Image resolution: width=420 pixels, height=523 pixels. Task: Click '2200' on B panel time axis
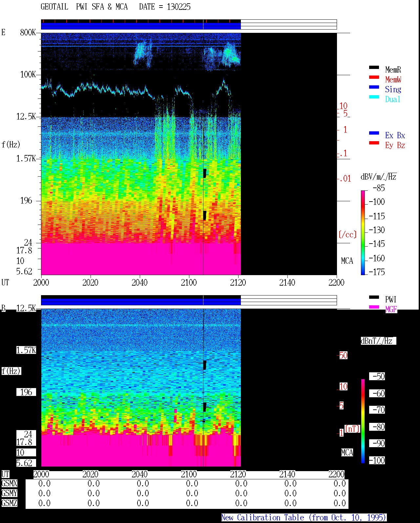point(336,474)
